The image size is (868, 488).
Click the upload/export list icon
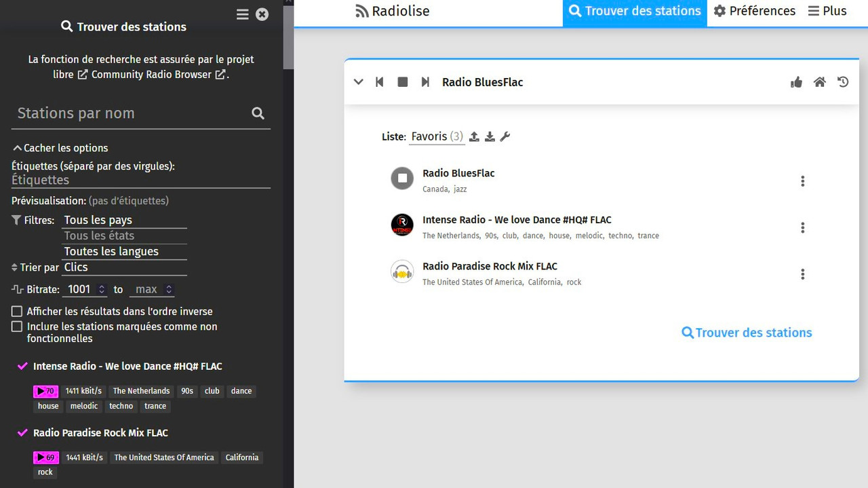(474, 136)
